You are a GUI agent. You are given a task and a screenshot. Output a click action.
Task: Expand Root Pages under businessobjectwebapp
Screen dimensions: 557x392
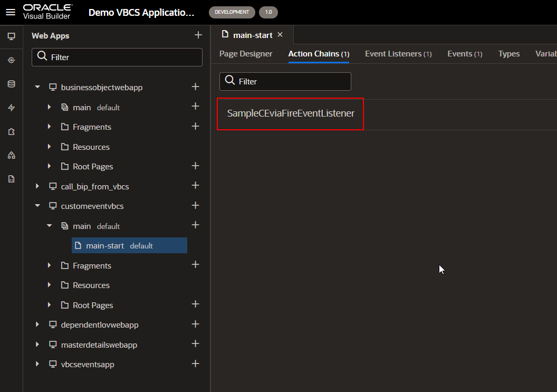50,166
